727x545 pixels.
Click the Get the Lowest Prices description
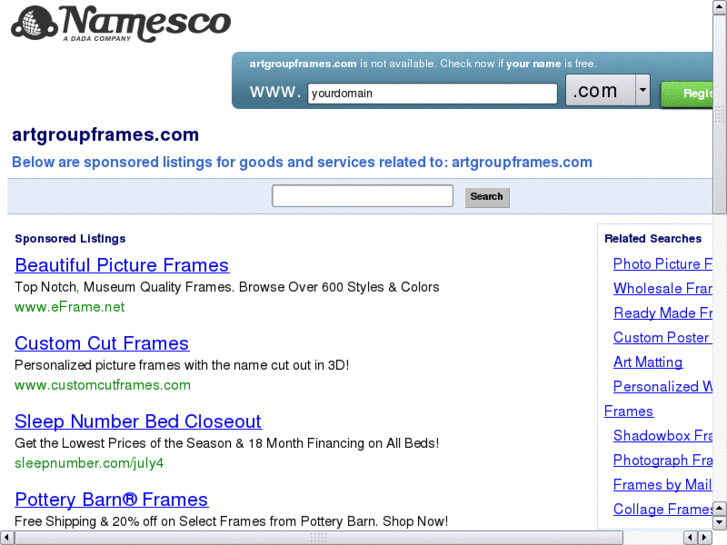227,443
